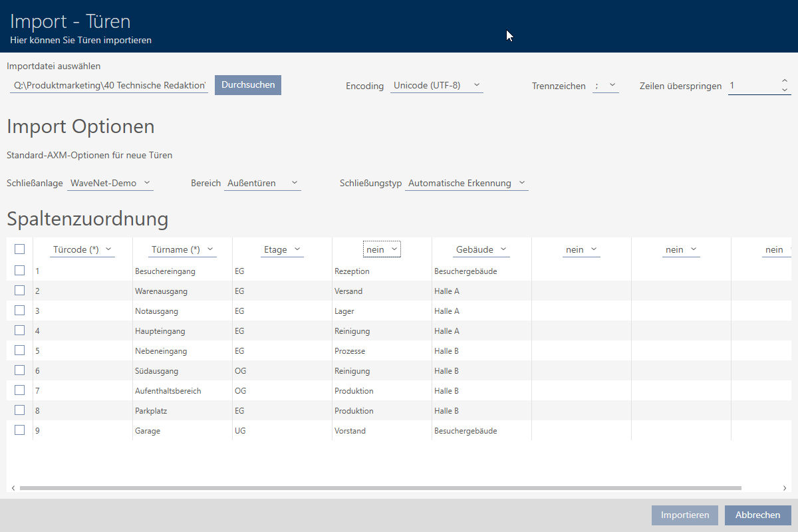Select the checkbox for Haupteingang row

tap(19, 331)
